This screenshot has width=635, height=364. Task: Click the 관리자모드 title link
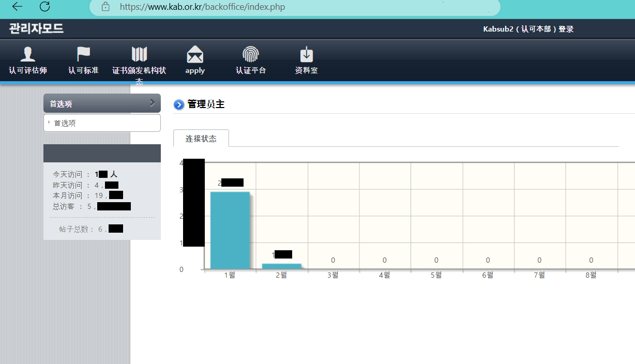pyautogui.click(x=36, y=29)
